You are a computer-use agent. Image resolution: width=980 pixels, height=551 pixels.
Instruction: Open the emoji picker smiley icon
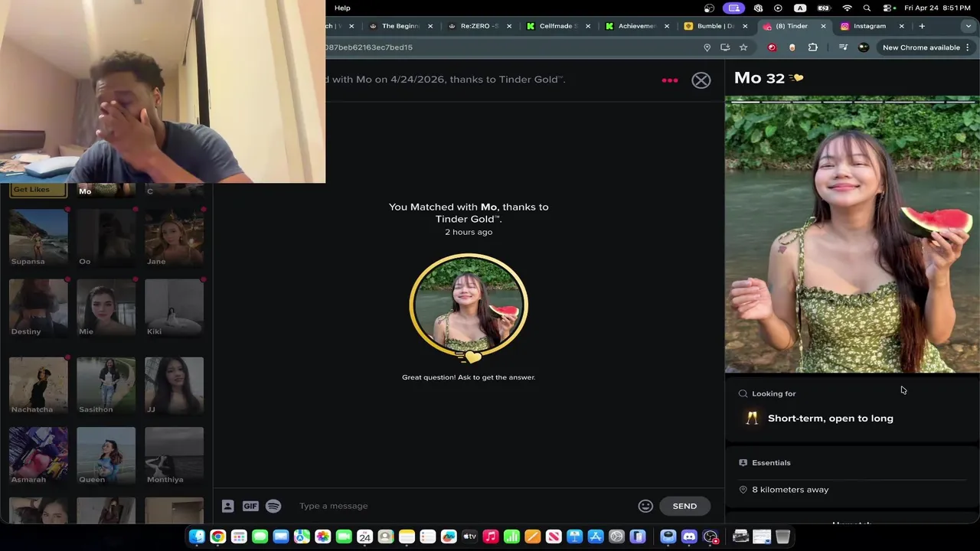click(x=645, y=506)
